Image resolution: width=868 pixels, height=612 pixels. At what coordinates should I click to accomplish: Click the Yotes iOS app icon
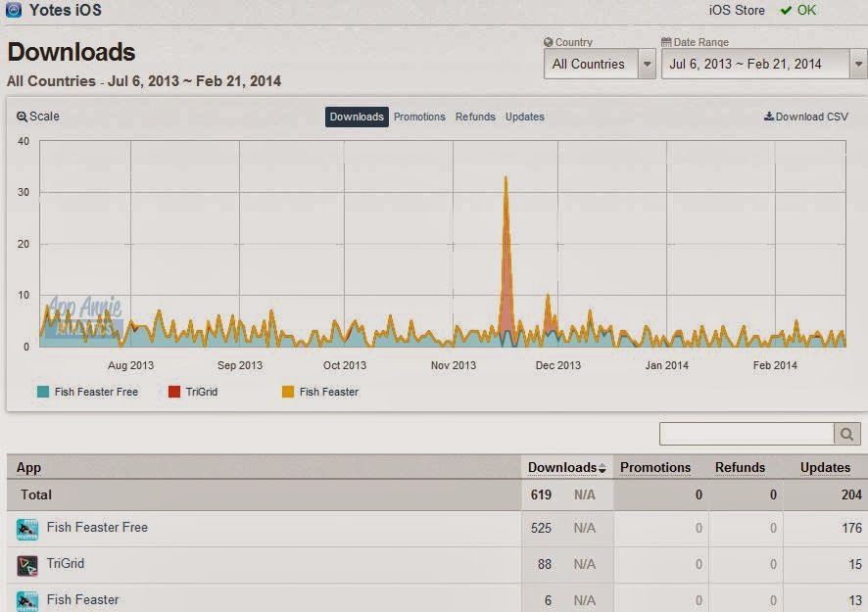coord(14,10)
